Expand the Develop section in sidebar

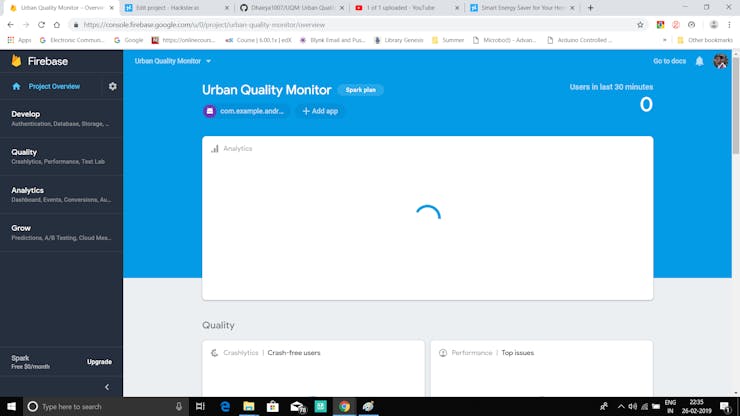pos(61,119)
